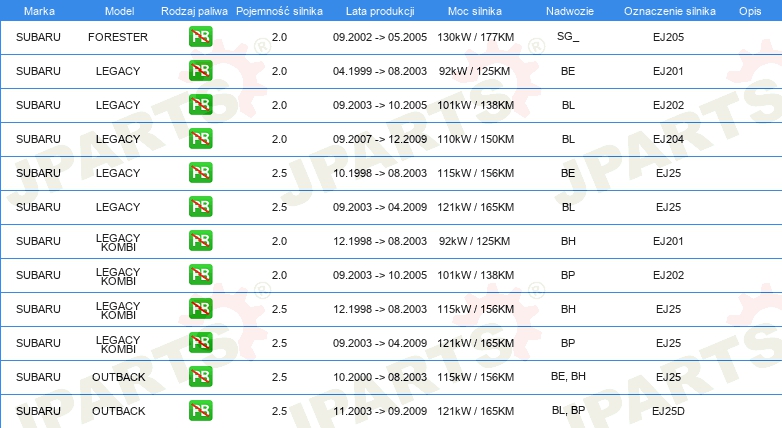Click 121kW / 165KM in the OUTBACK row
Screen dimensions: 782x428
click(475, 411)
